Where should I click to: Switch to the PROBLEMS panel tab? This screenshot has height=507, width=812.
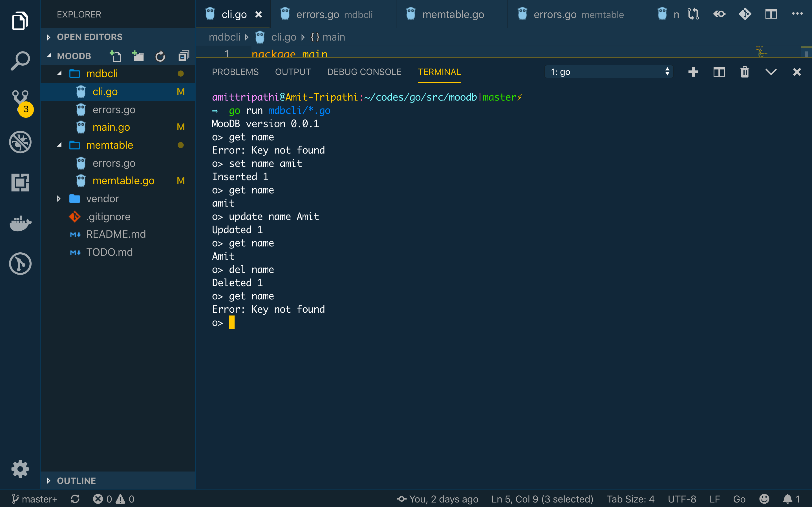pos(235,72)
